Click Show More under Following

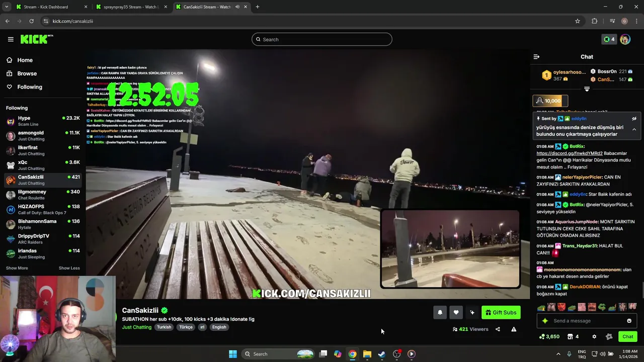pyautogui.click(x=17, y=268)
